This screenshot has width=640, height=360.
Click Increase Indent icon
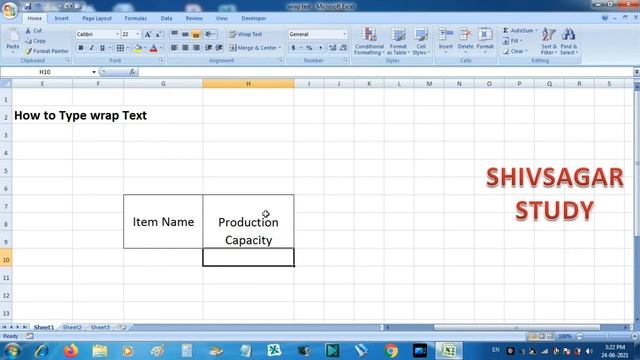pos(219,48)
